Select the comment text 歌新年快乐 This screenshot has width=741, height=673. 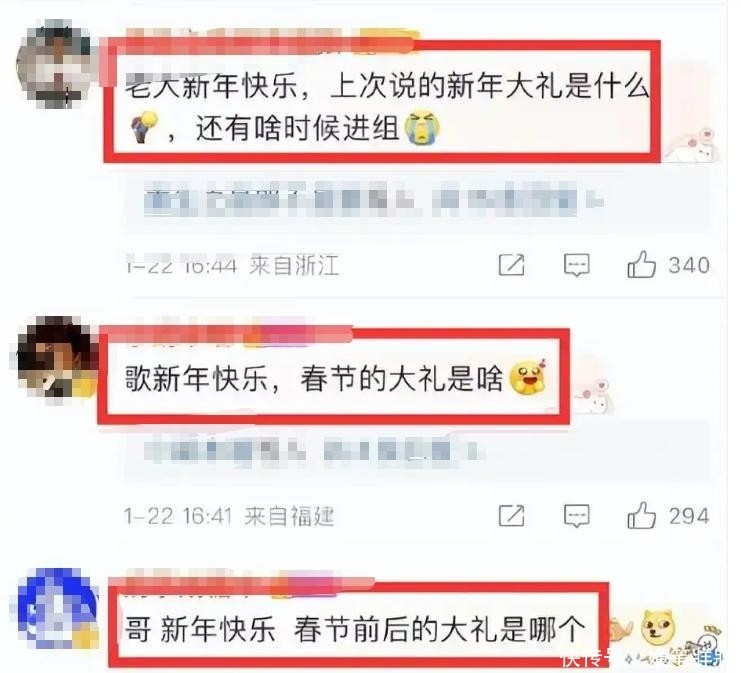pyautogui.click(x=196, y=379)
